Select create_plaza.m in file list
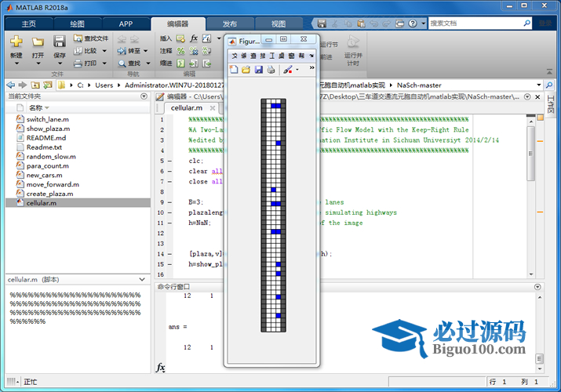The height and width of the screenshot is (392, 561). click(49, 194)
